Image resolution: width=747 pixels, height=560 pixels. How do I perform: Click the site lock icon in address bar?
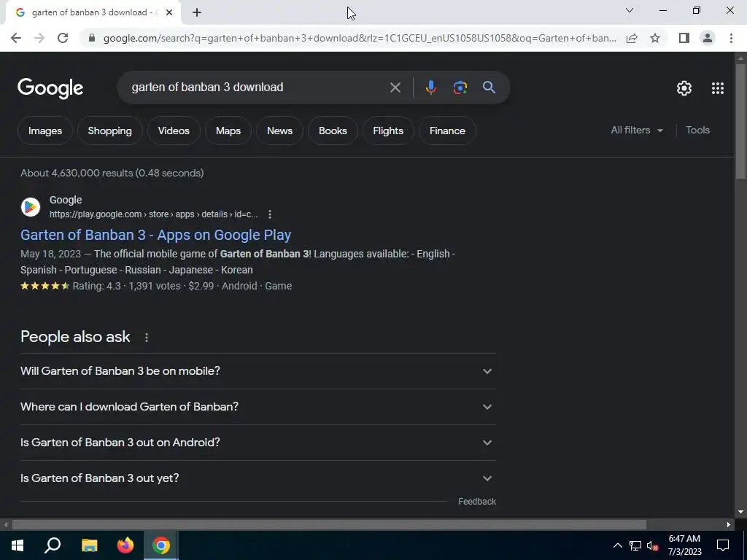click(92, 38)
